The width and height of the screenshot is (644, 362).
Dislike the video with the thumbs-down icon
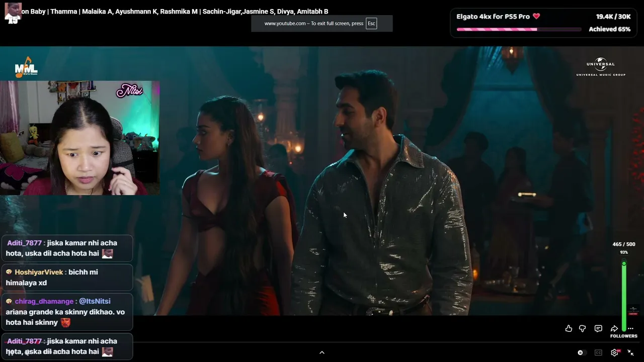tap(583, 329)
